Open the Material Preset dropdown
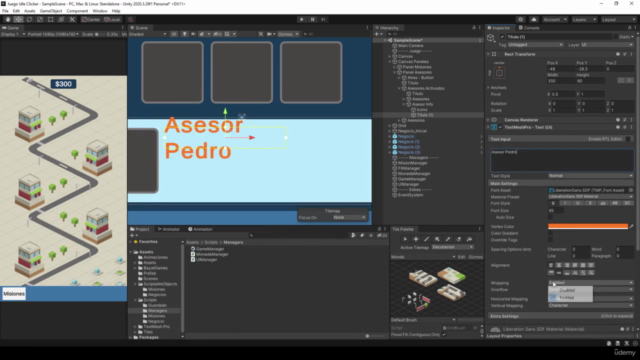 [591, 197]
